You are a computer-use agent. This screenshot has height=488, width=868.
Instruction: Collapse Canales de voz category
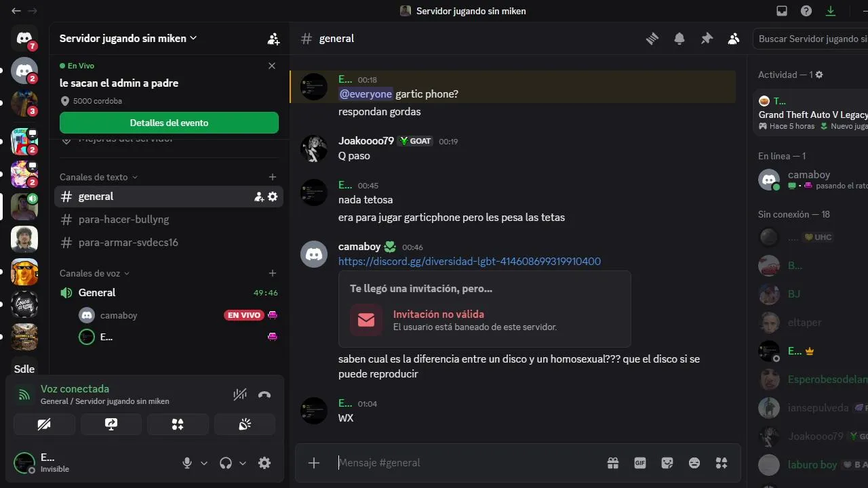click(x=94, y=273)
